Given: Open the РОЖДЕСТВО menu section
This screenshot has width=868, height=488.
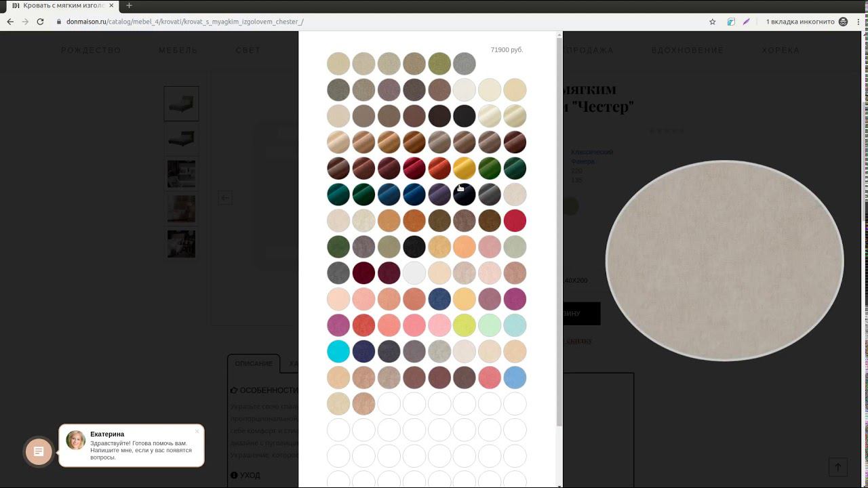Looking at the screenshot, I should [x=91, y=50].
